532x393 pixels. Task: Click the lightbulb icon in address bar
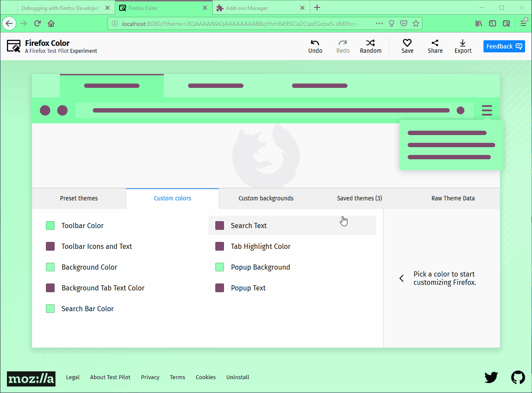coord(392,24)
